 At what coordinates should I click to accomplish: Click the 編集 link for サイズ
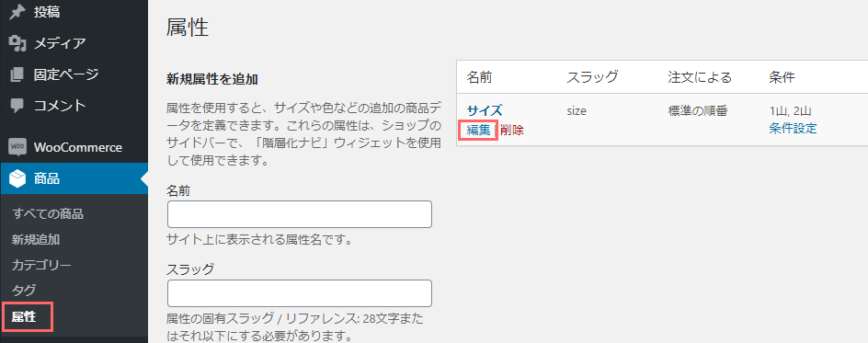[x=479, y=130]
